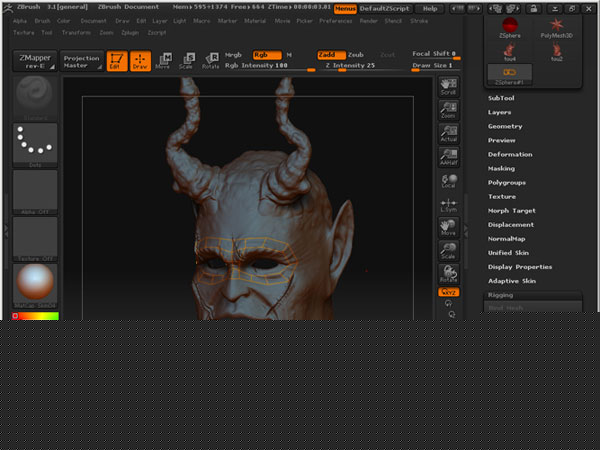600x450 pixels.
Task: Click the Actual size icon
Action: coord(449,132)
